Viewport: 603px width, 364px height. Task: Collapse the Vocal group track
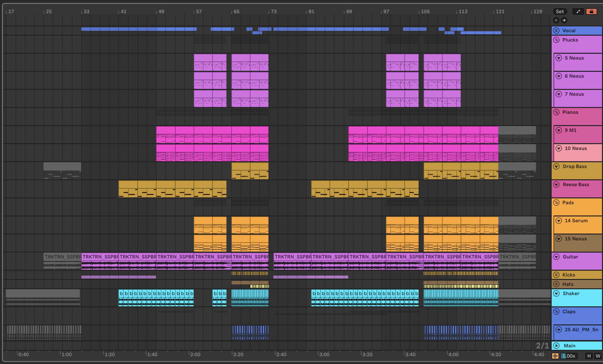[556, 31]
